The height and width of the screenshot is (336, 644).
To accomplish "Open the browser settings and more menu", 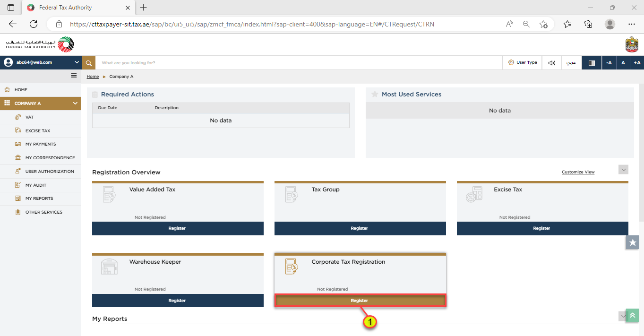I will 632,24.
